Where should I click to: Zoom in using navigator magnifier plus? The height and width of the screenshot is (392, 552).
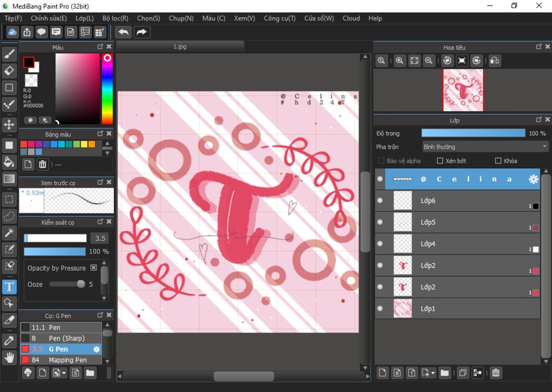(399, 60)
